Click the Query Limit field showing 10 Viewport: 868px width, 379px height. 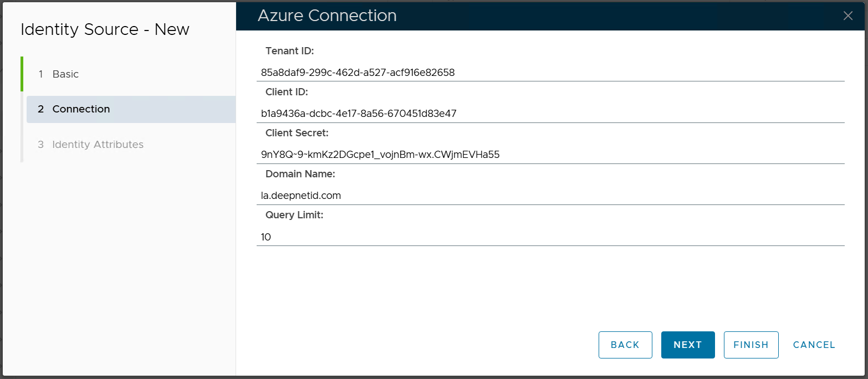pyautogui.click(x=550, y=237)
